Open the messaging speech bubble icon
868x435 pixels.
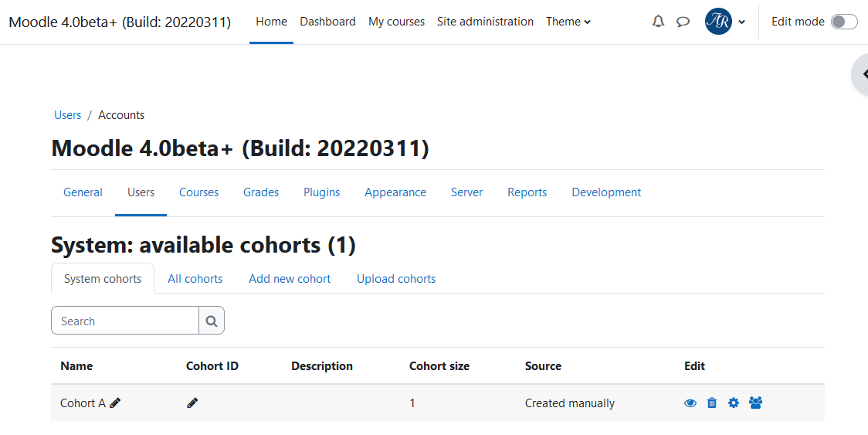click(x=683, y=22)
